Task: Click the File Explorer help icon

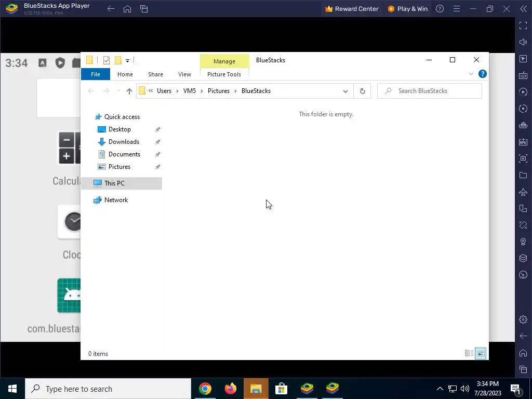Action: click(x=483, y=74)
